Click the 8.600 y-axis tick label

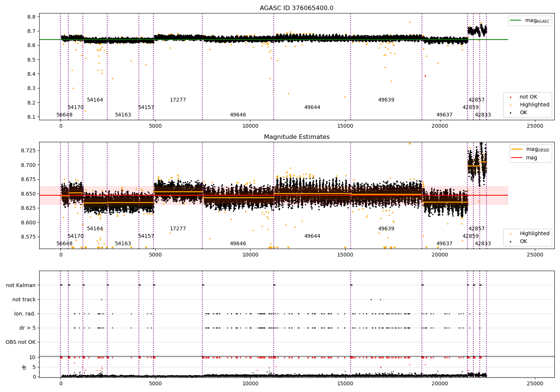coord(29,223)
